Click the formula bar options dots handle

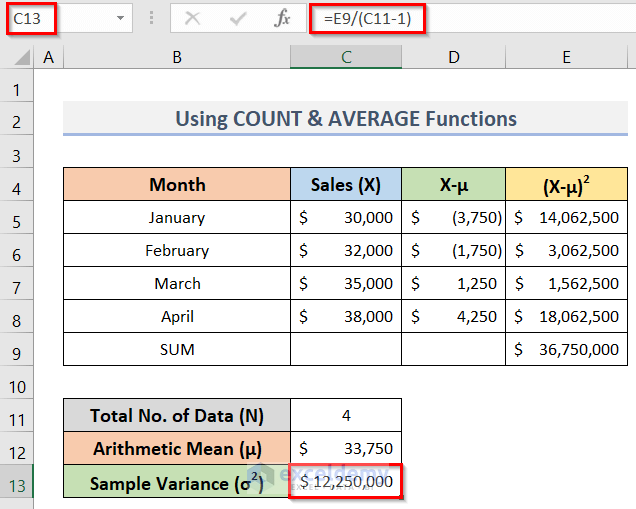pos(151,18)
